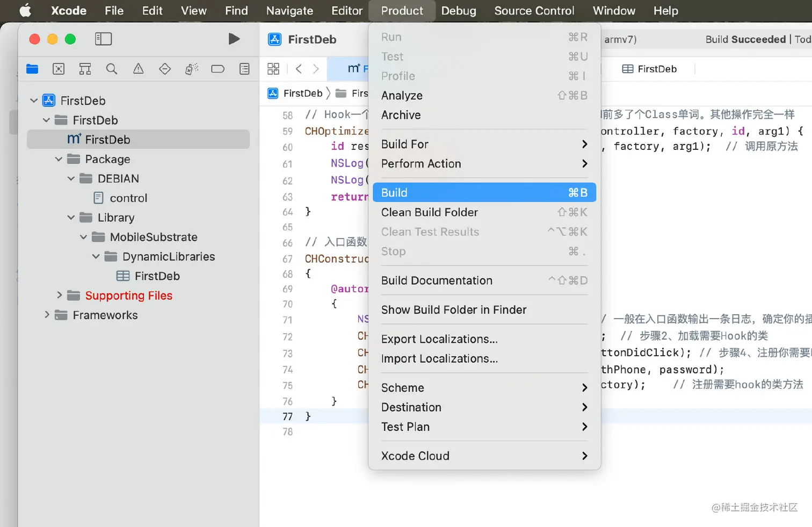Click the FirstDeb project icon in breadcrumb
812x527 pixels.
[273, 93]
